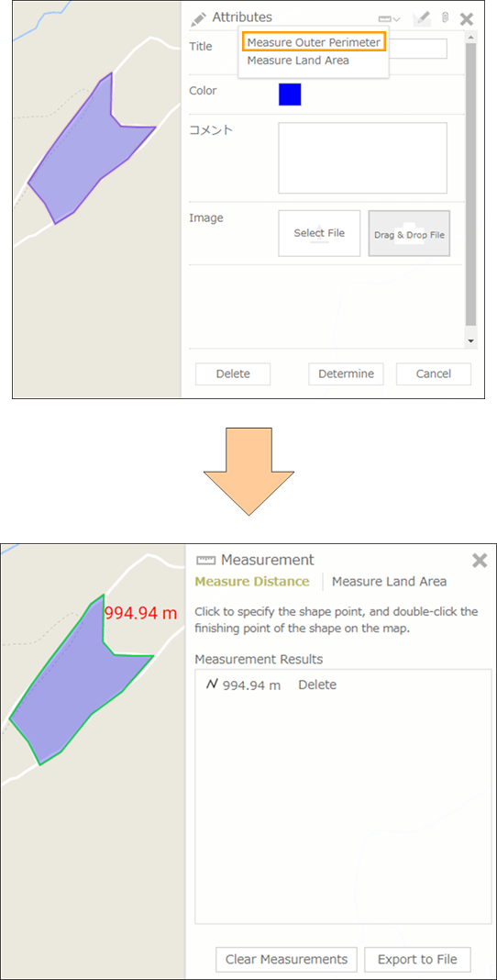Choose Measure Land Area from the dropdown menu

[x=298, y=61]
